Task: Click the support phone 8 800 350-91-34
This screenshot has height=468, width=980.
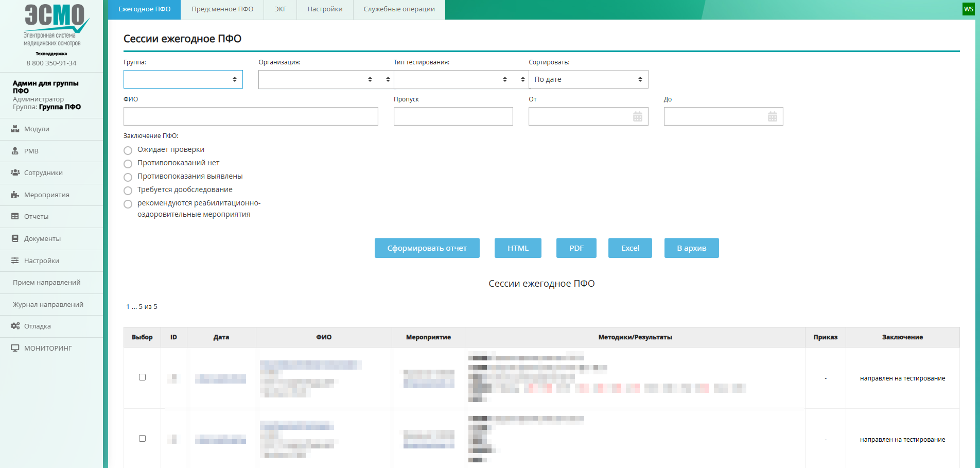Action: click(x=51, y=63)
